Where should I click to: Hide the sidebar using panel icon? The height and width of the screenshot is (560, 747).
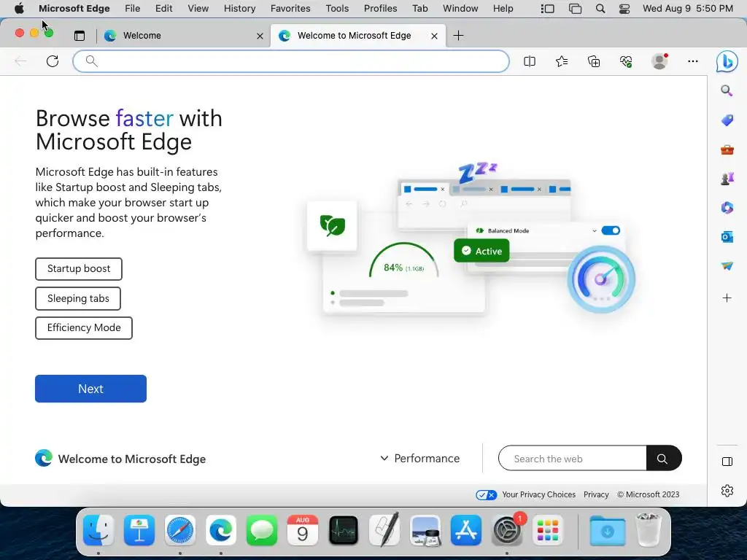[727, 462]
